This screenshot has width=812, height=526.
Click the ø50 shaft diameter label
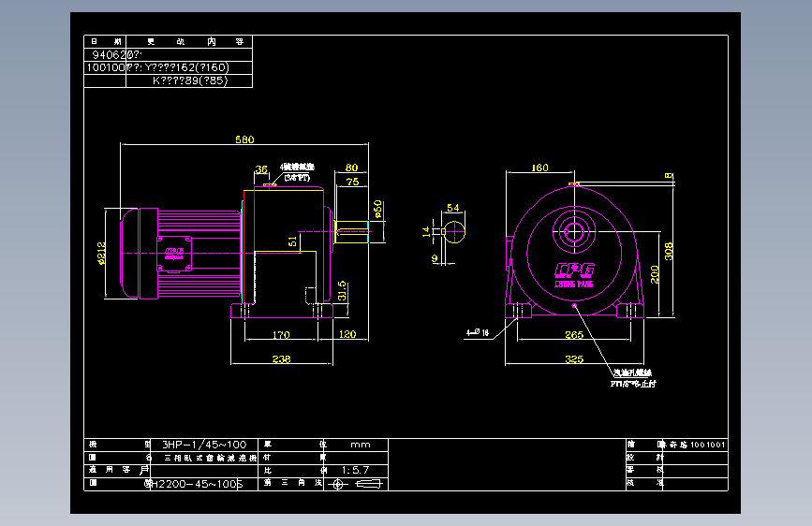[x=377, y=209]
